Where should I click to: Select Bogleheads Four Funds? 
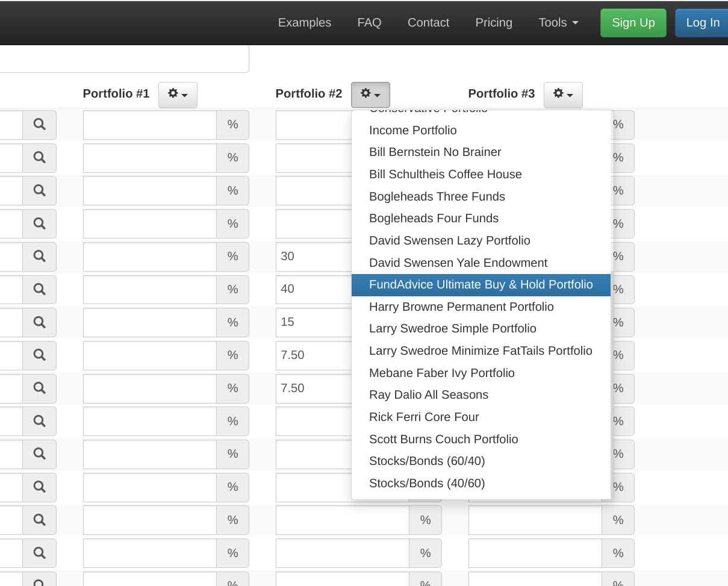pos(481,219)
